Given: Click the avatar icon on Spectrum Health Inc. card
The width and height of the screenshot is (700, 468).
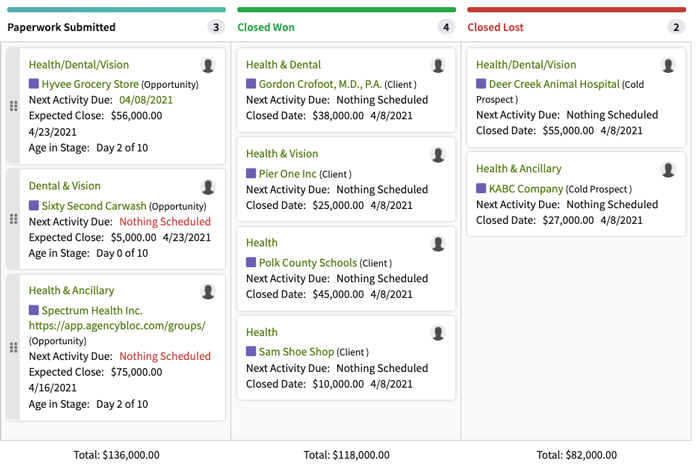Looking at the screenshot, I should click(208, 292).
